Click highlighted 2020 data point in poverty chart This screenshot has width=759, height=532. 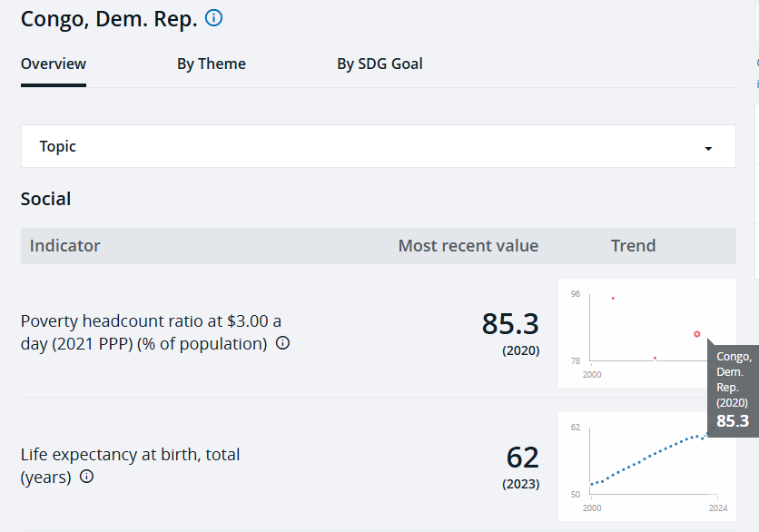pos(697,334)
